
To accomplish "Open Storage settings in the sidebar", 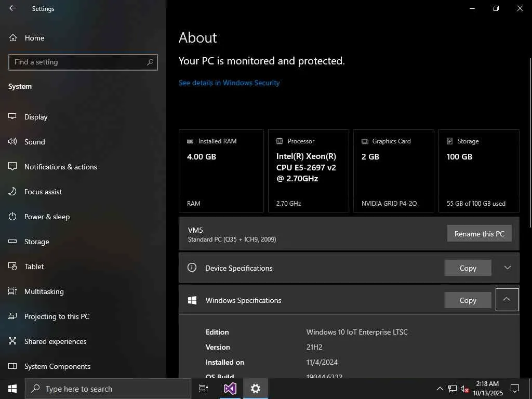I will tap(83, 242).
